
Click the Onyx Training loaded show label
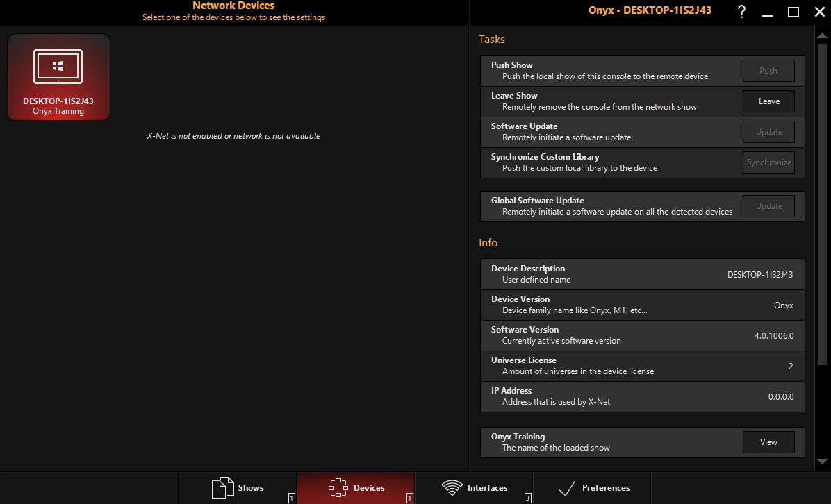(518, 437)
